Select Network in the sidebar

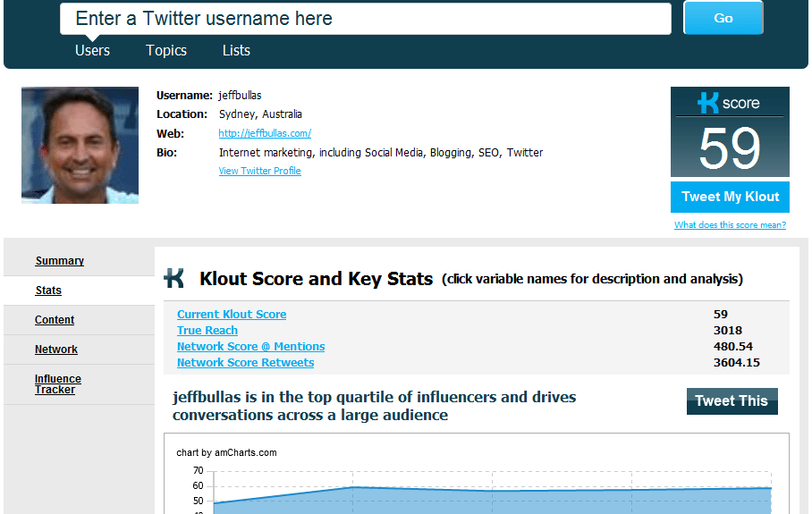coord(56,350)
